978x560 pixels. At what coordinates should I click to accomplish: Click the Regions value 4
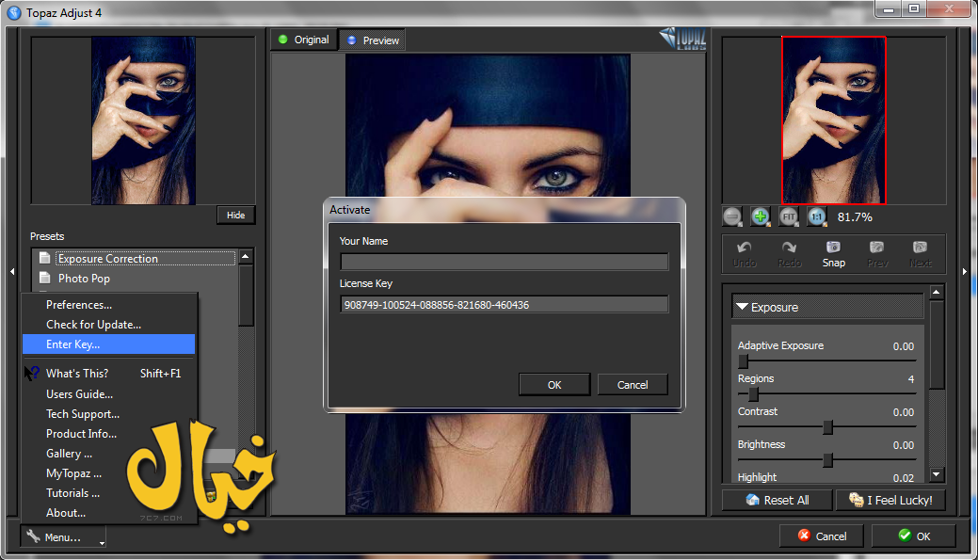point(911,379)
